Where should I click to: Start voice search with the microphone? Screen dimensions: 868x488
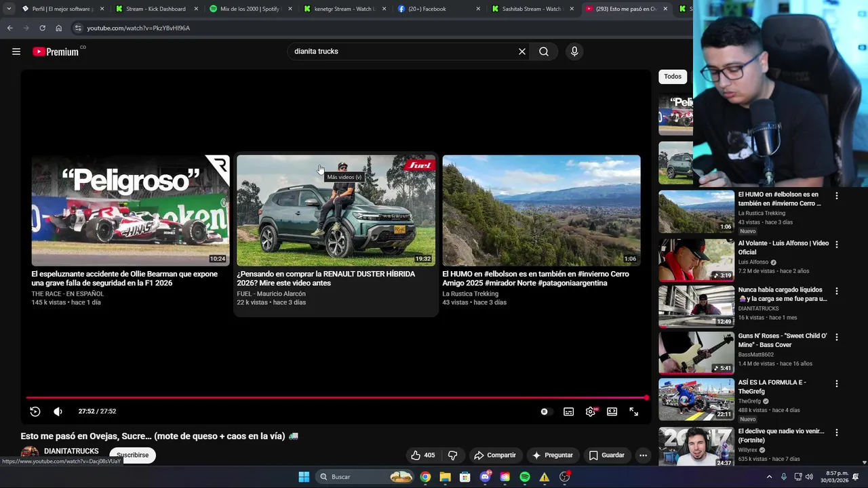574,52
